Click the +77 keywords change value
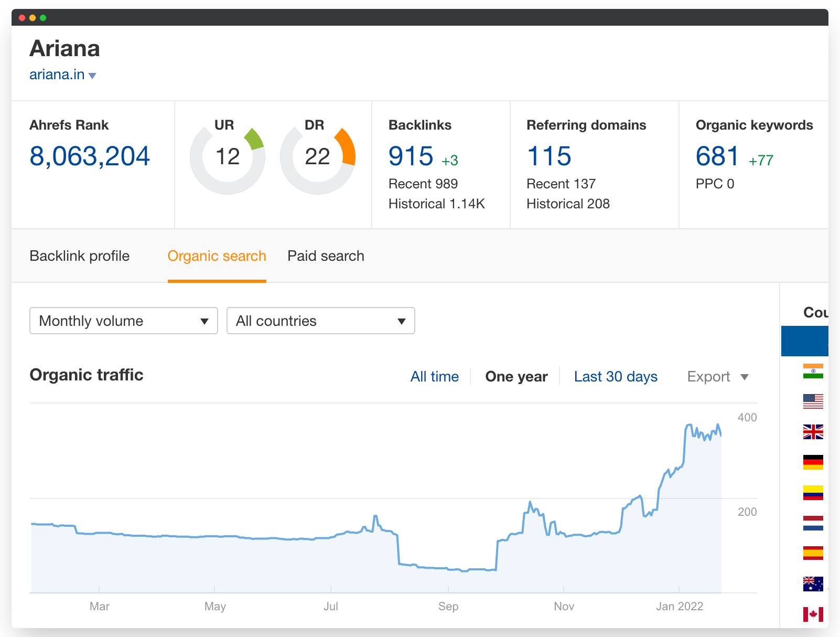The height and width of the screenshot is (637, 840). (x=761, y=161)
